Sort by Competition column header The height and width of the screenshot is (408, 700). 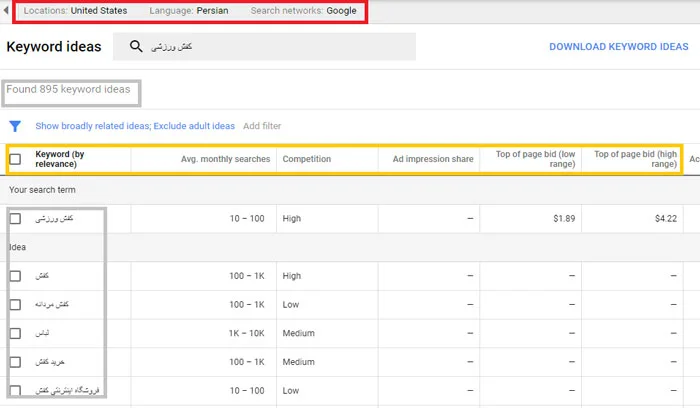click(307, 159)
